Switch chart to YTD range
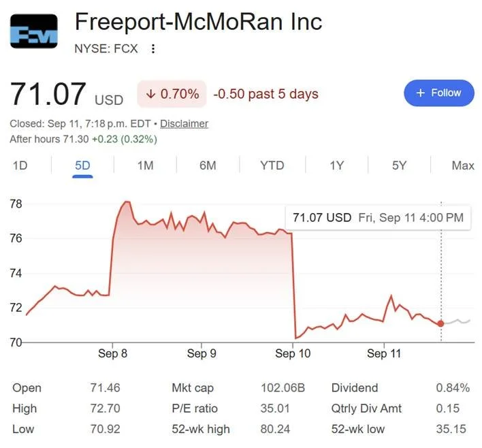The height and width of the screenshot is (448, 482). (x=272, y=165)
